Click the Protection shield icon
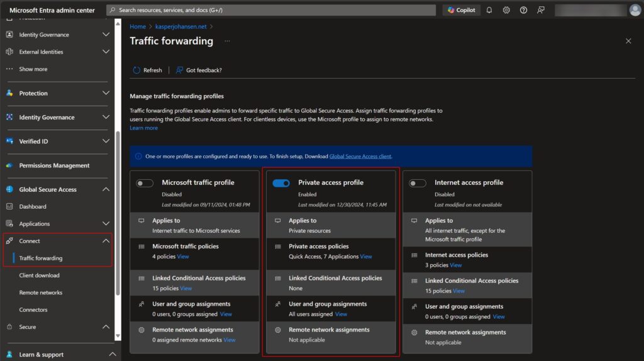Image resolution: width=644 pixels, height=361 pixels. click(9, 93)
